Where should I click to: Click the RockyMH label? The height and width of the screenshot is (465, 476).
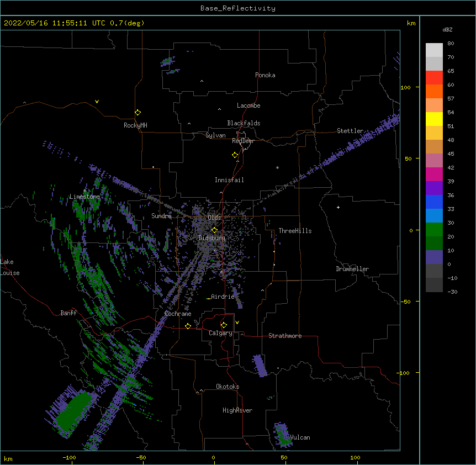pyautogui.click(x=135, y=125)
